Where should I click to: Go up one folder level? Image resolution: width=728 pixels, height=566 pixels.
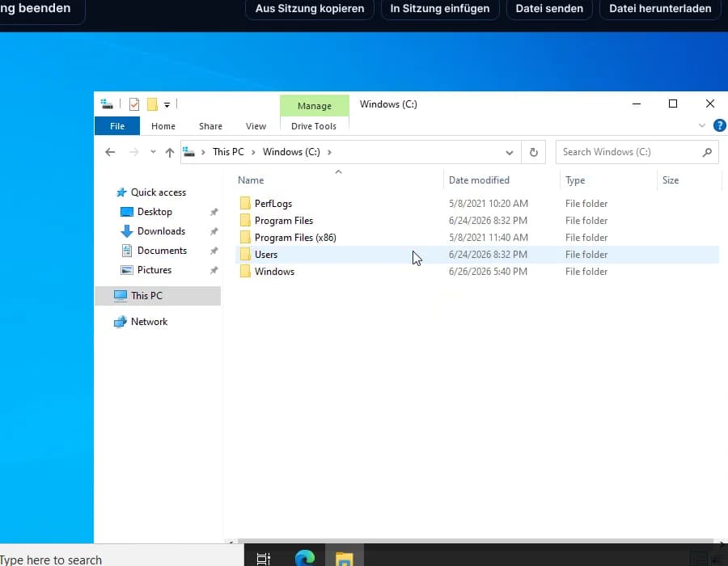(x=170, y=152)
